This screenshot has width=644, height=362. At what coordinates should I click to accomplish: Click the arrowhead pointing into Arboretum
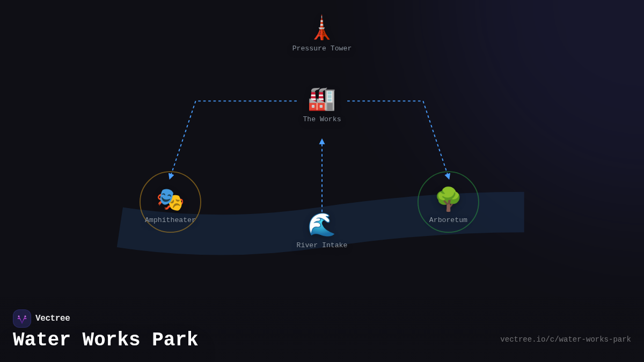[448, 175]
